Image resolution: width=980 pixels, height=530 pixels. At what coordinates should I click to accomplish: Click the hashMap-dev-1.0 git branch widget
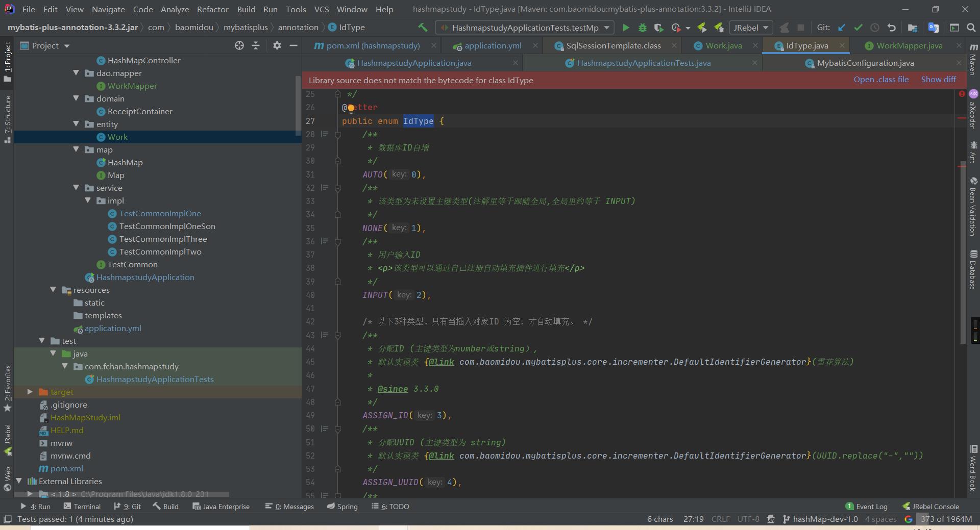click(x=820, y=519)
